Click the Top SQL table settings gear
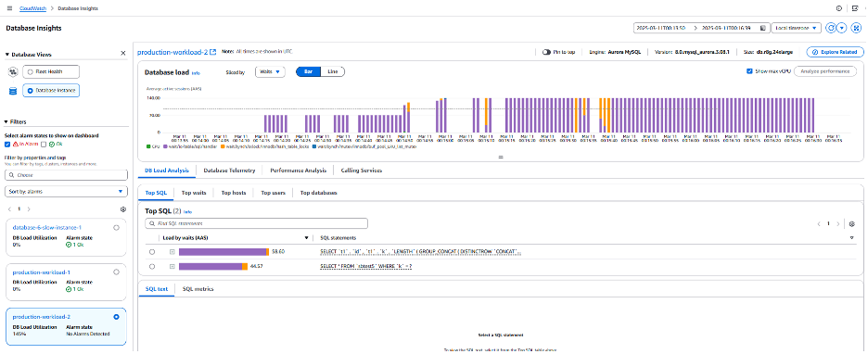This screenshot has width=868, height=354. click(852, 223)
